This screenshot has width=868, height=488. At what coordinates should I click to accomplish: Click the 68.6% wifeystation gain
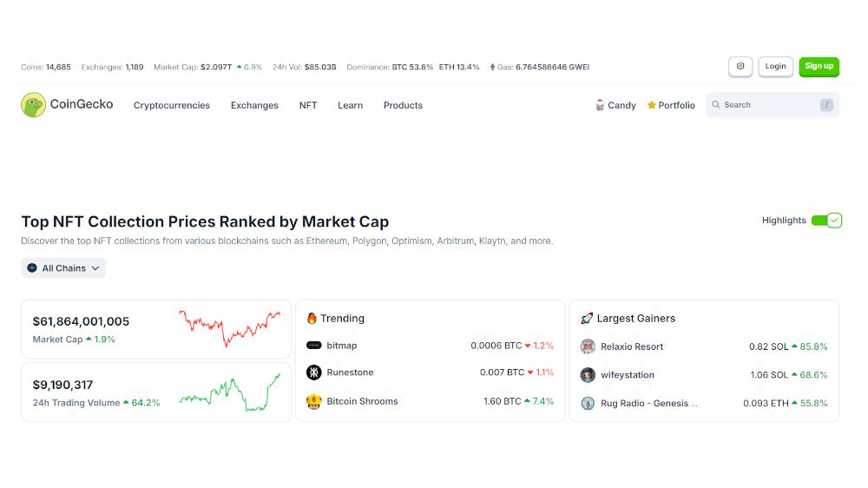click(809, 375)
